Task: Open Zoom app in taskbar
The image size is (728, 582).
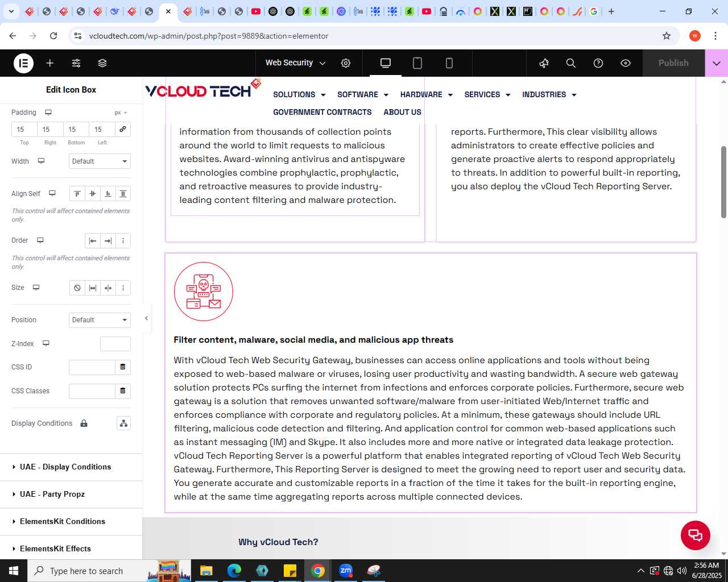Action: (x=346, y=571)
